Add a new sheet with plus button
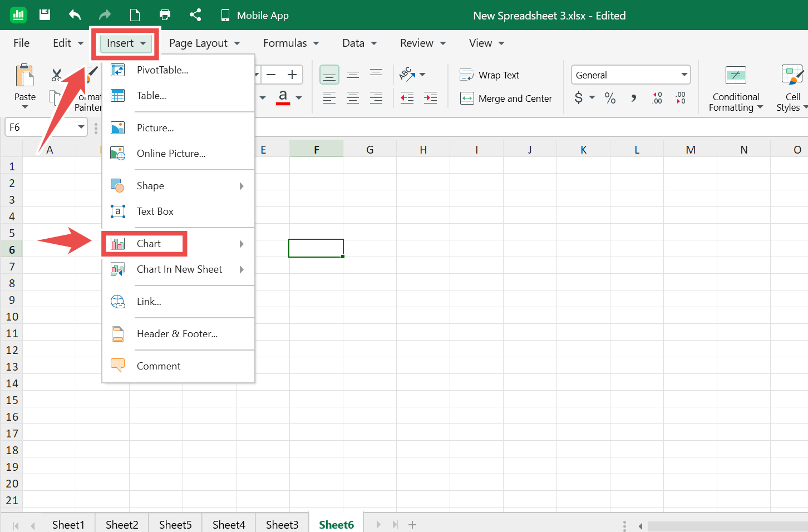 click(412, 524)
